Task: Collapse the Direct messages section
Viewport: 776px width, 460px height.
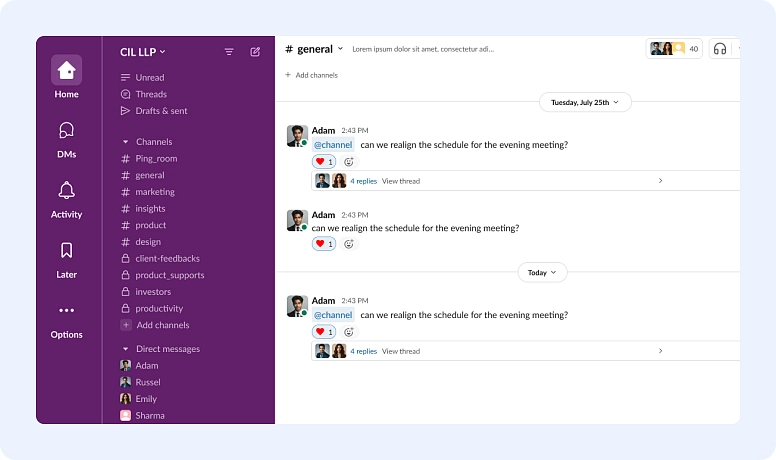Action: (125, 349)
